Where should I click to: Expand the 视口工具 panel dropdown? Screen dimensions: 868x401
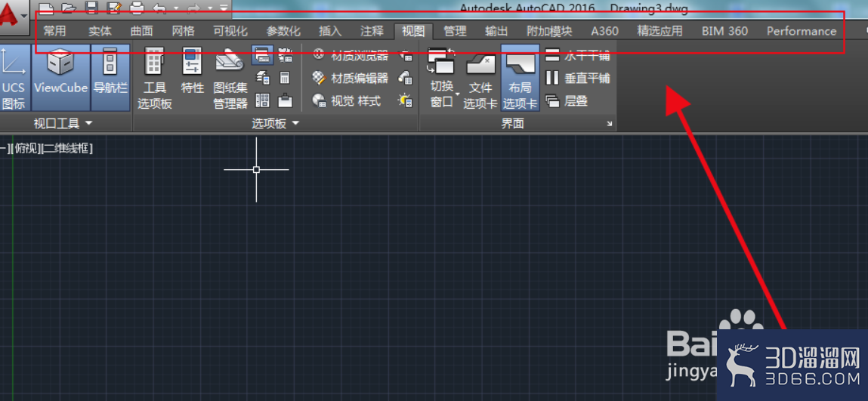88,123
